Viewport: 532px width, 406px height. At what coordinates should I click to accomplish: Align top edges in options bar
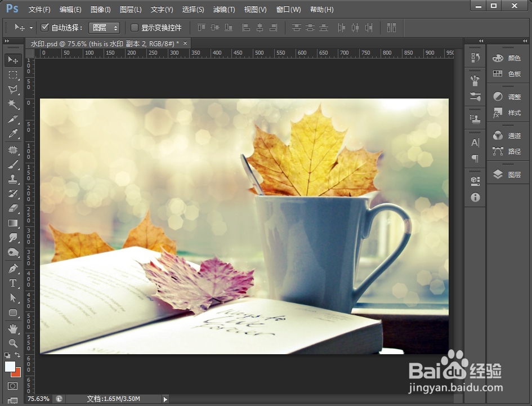point(202,28)
